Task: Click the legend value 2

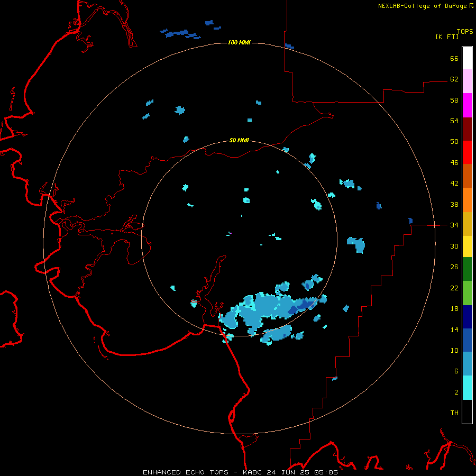Action: tap(456, 392)
